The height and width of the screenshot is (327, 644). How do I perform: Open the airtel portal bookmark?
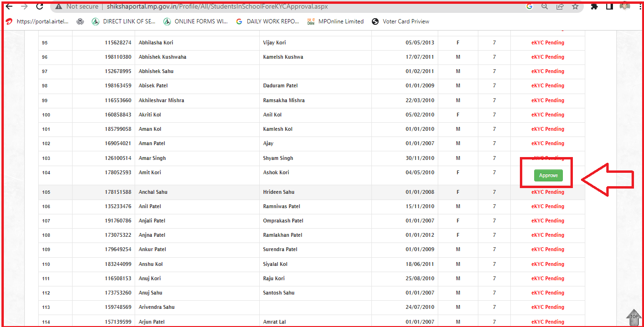tap(37, 21)
